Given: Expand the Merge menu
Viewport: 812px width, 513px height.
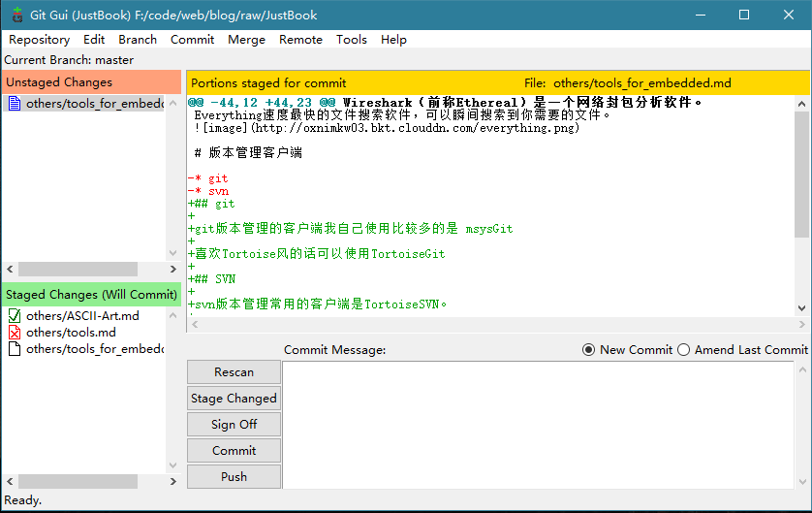Looking at the screenshot, I should pos(246,40).
